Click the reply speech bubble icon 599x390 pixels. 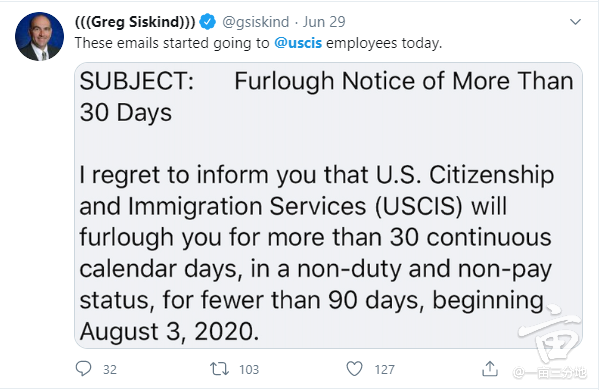coord(83,369)
